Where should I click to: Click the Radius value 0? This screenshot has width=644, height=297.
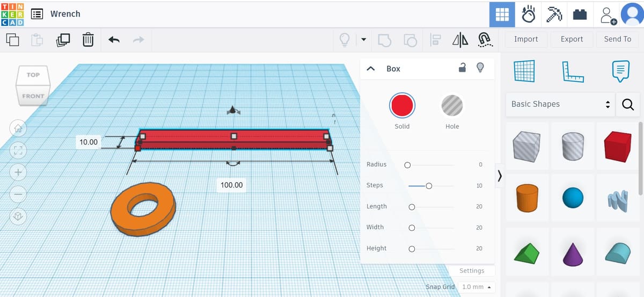480,164
